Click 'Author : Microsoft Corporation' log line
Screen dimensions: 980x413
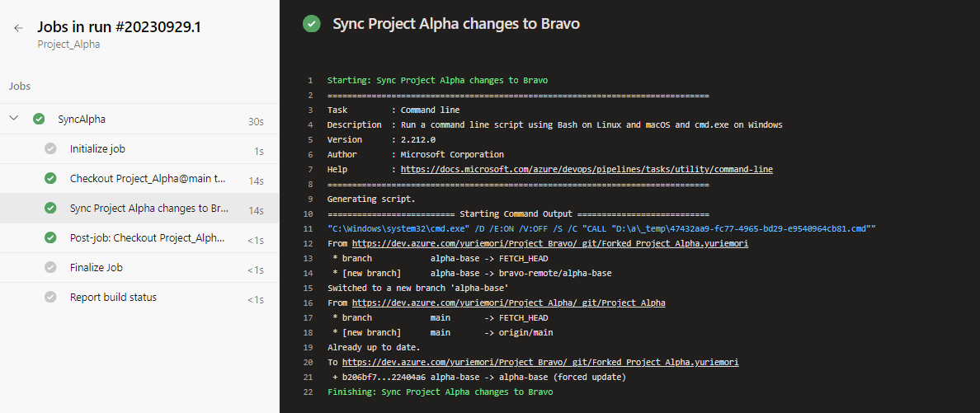pyautogui.click(x=416, y=154)
